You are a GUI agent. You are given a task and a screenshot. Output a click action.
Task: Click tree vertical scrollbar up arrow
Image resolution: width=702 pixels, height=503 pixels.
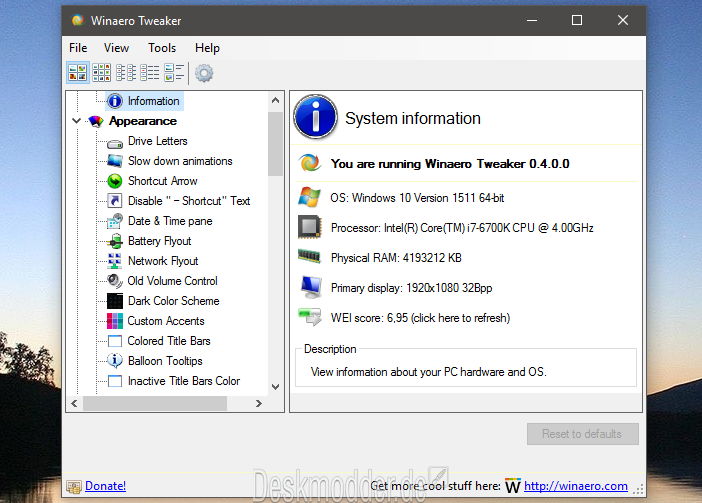click(x=275, y=101)
